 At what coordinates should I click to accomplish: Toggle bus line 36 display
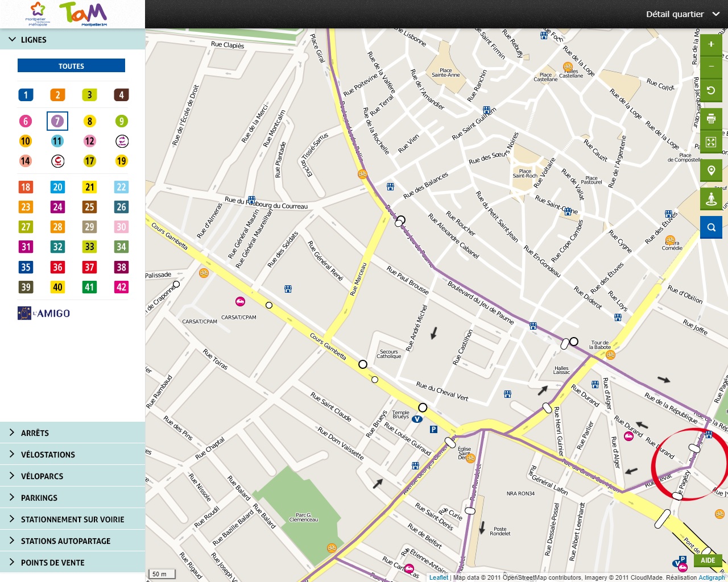[x=57, y=267]
